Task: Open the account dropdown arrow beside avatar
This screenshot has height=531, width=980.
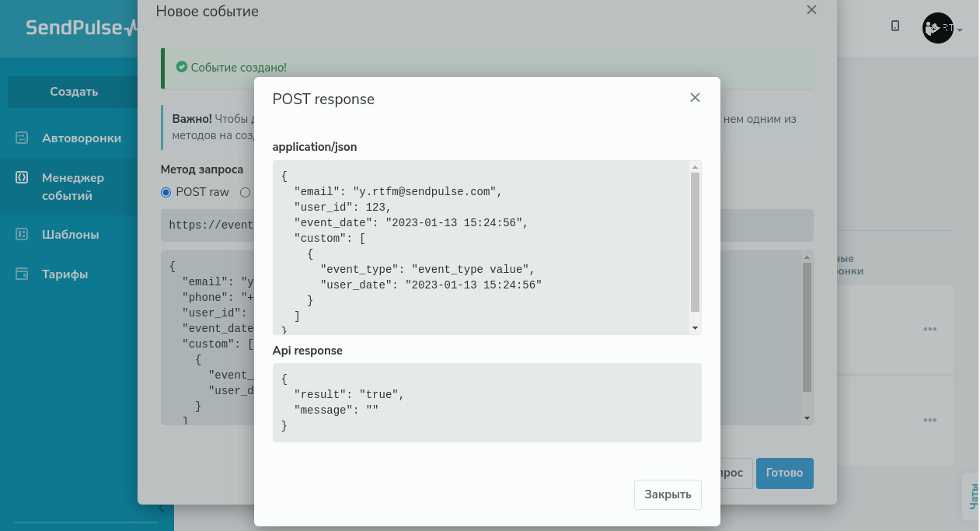Action: [961, 30]
